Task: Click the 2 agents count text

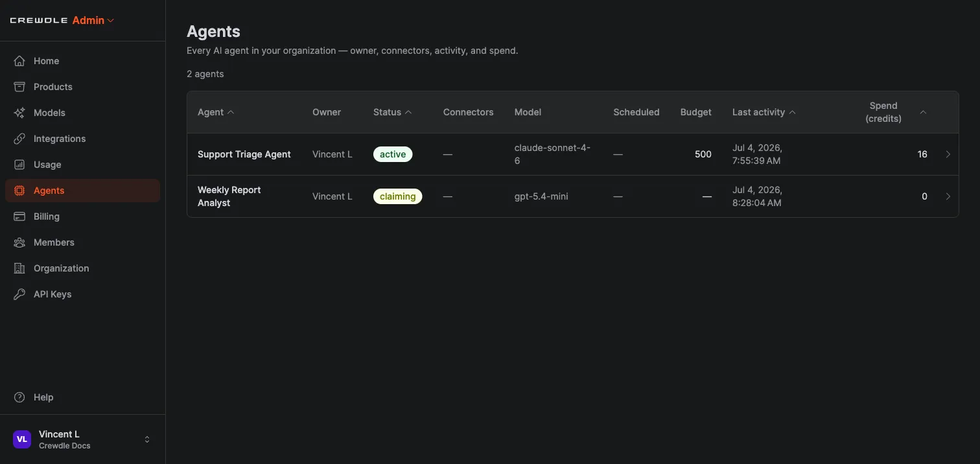Action: pyautogui.click(x=205, y=74)
